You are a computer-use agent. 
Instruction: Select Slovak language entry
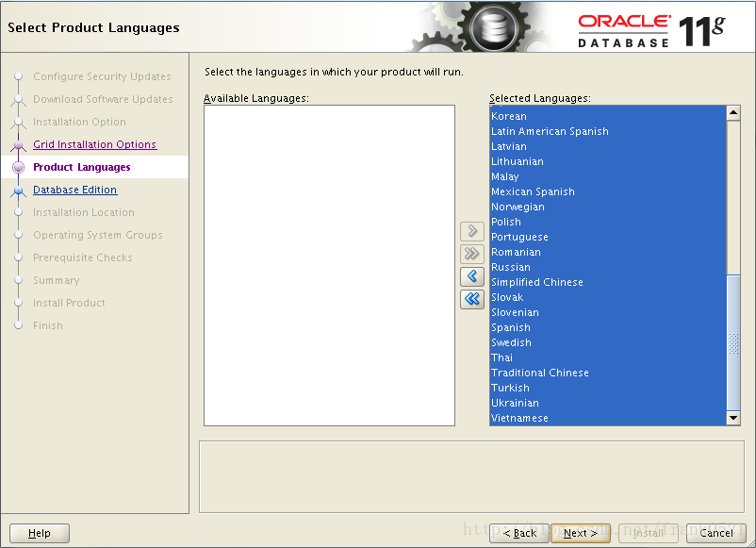coord(608,297)
